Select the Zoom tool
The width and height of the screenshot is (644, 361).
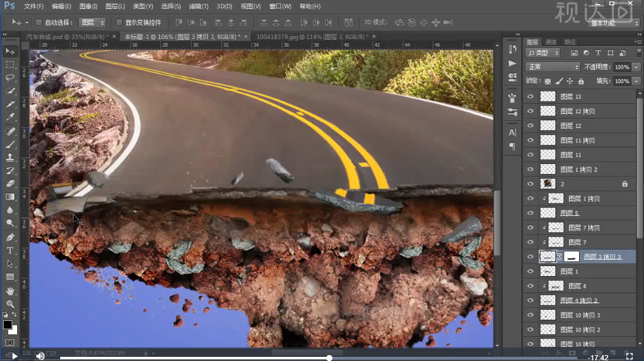coord(10,304)
